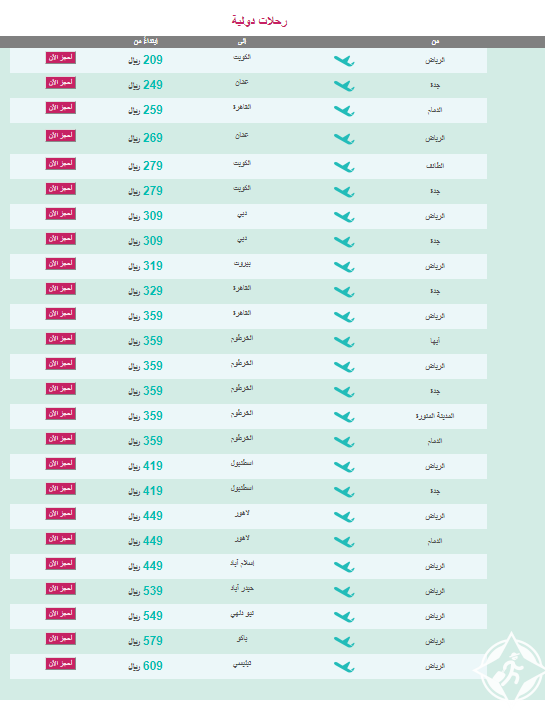This screenshot has height=710, width=556.
Task: Select the 'إلى' destination column header
Action: [x=242, y=42]
